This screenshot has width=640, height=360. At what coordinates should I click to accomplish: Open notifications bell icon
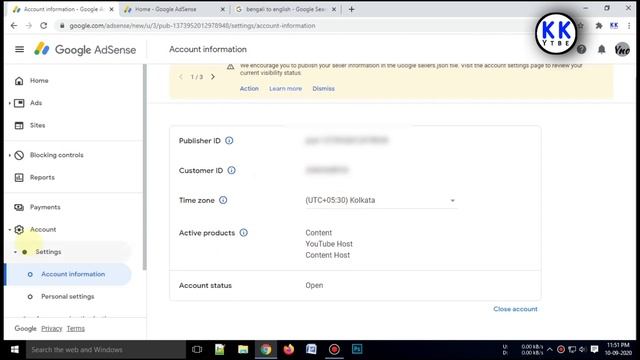point(602,49)
